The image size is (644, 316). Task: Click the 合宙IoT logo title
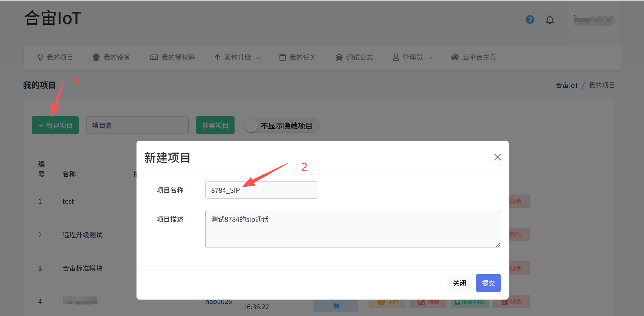coord(53,18)
